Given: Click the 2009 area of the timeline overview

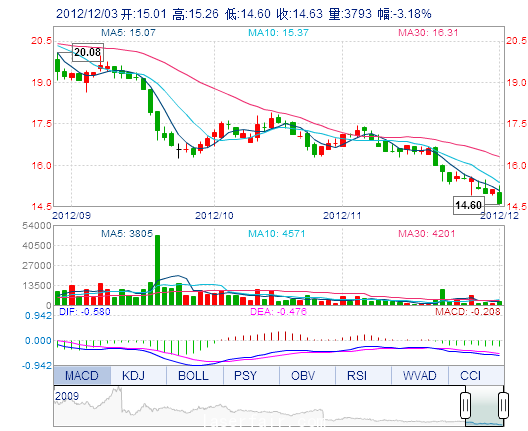Looking at the screenshot, I should click(x=67, y=396).
